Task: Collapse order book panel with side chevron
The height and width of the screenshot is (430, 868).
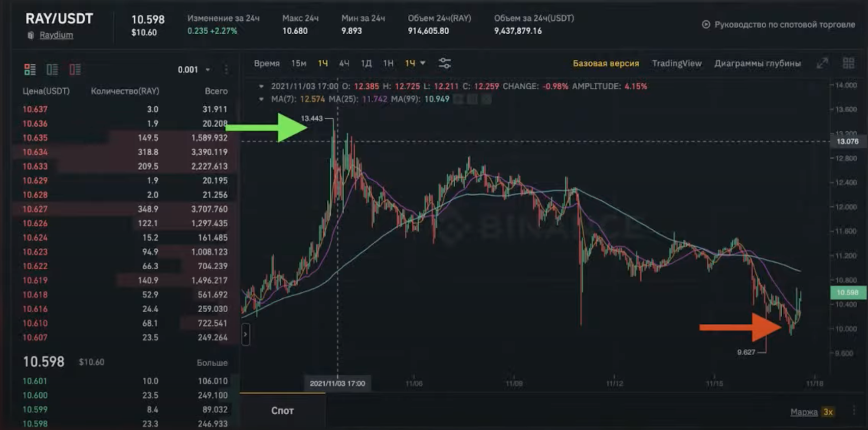Action: coord(246,335)
